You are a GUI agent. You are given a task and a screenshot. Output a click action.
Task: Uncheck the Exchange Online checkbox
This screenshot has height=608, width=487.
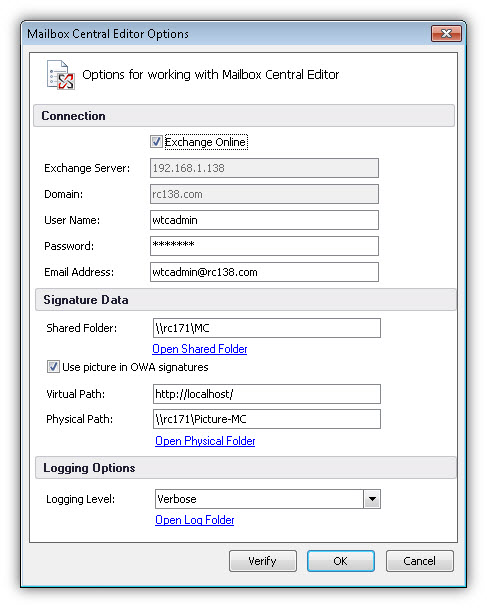click(x=156, y=142)
